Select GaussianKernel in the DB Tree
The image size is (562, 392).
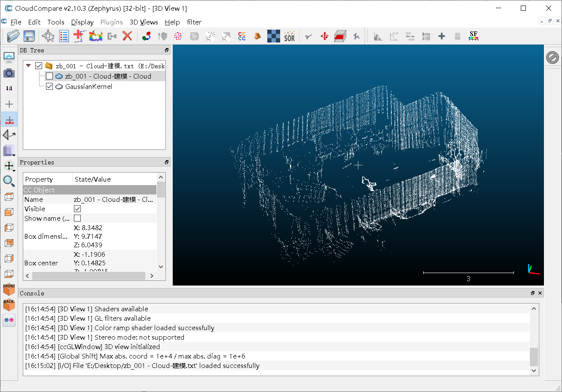pos(89,86)
